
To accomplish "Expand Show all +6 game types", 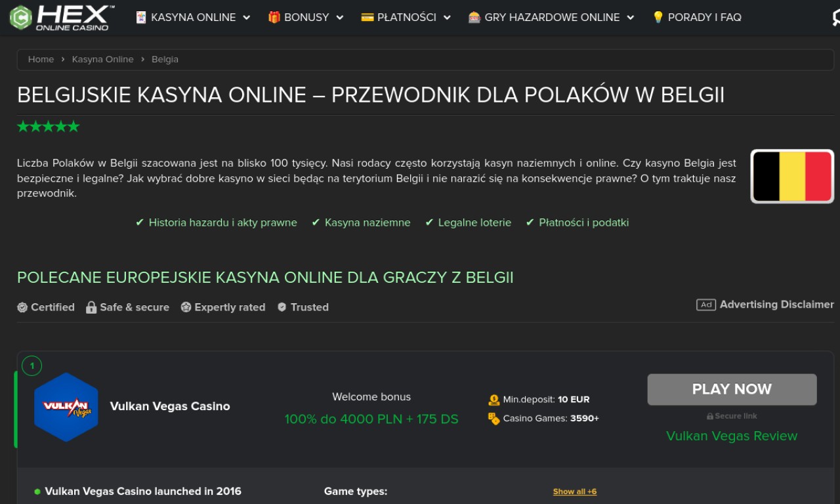I will [575, 492].
